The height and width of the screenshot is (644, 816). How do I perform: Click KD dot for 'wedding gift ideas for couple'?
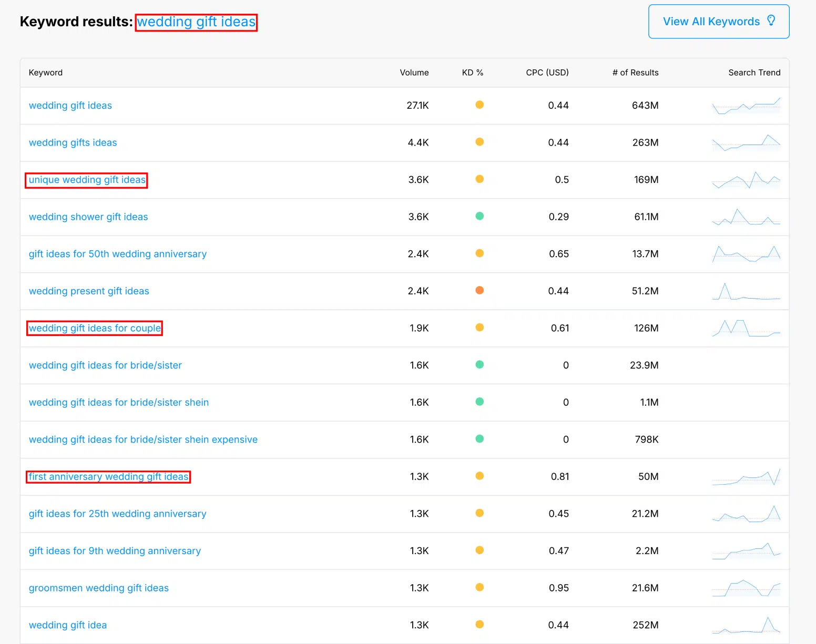click(x=480, y=328)
